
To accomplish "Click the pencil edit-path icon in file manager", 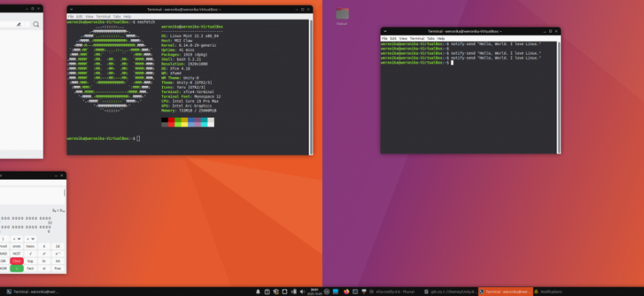I will (19, 24).
